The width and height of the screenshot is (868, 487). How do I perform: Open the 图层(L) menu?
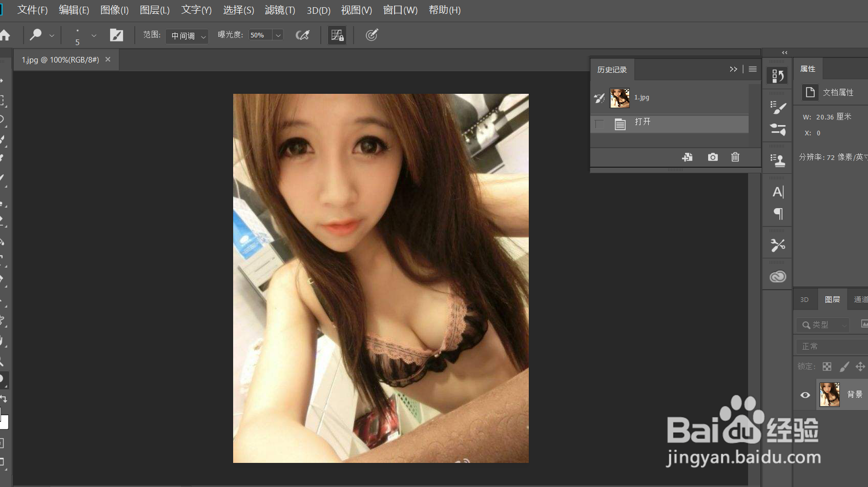155,10
